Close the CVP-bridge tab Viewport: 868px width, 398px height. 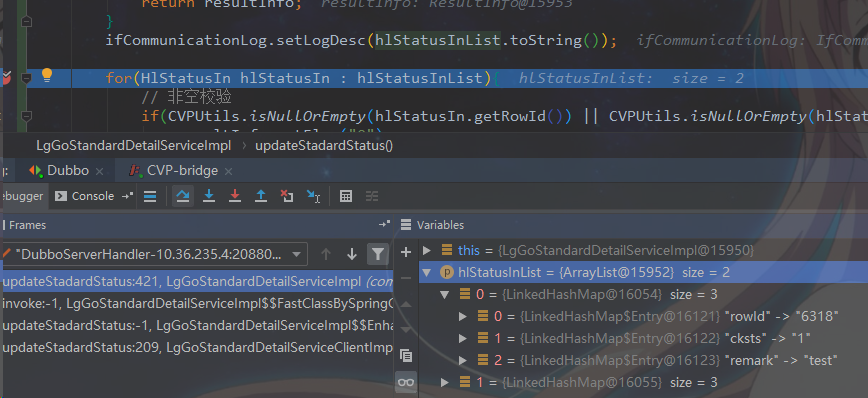(x=229, y=172)
